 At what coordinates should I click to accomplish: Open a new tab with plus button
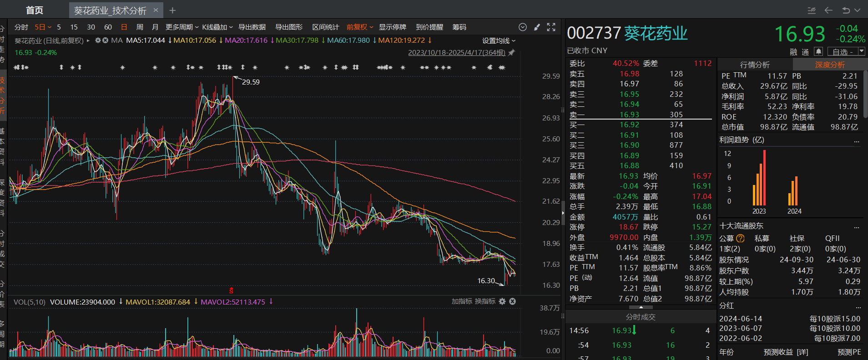point(172,10)
